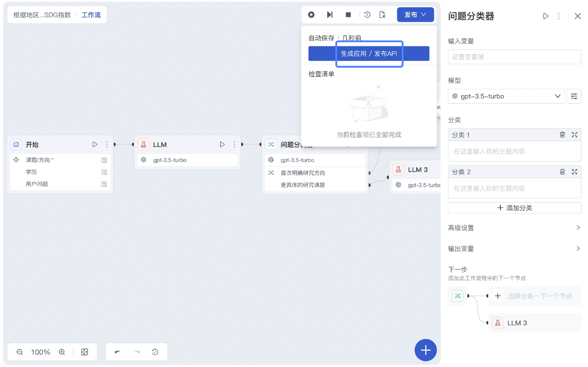Click the 生成应用 / 发布API button
588x367 pixels.
click(369, 54)
